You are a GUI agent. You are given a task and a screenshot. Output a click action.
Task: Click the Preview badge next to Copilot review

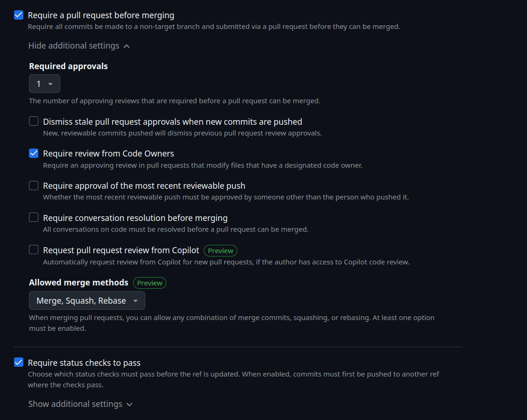220,250
